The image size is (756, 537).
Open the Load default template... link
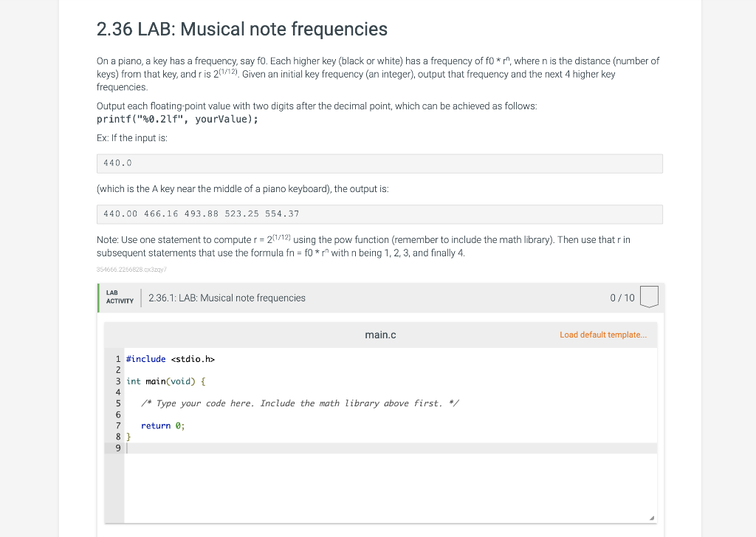tap(602, 335)
